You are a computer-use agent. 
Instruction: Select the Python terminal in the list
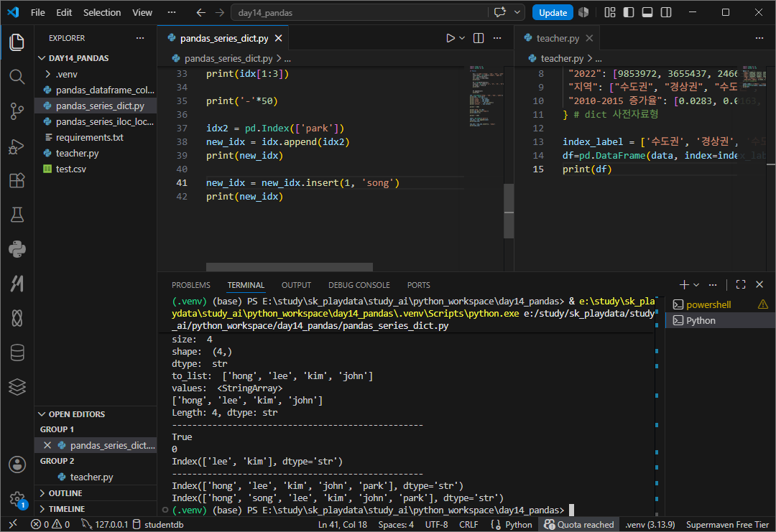[x=720, y=320]
